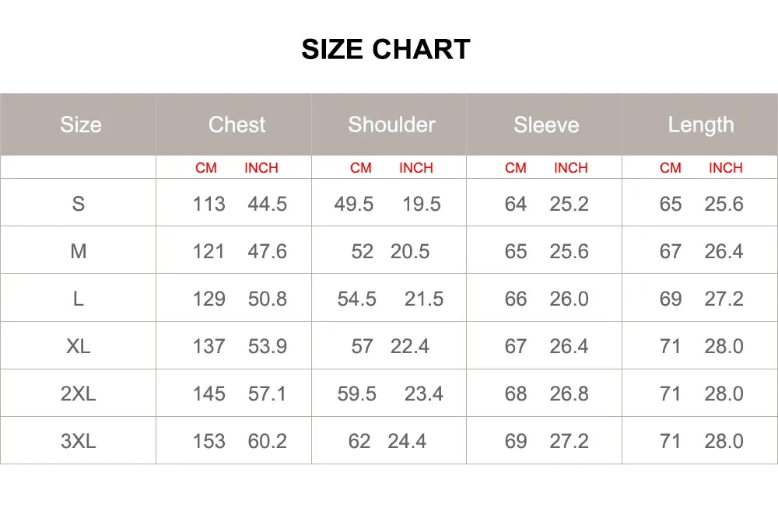
Task: Click sleeve inch value 26.8
Action: (x=569, y=394)
